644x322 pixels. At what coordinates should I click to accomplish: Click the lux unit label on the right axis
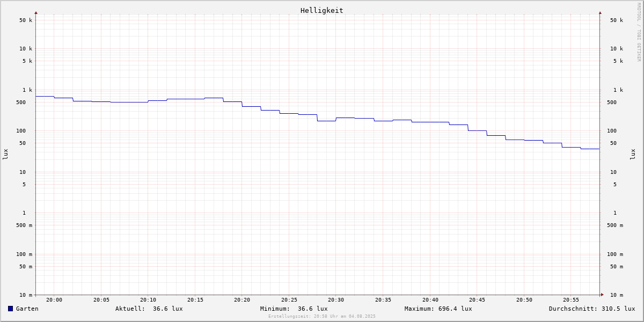coord(633,155)
